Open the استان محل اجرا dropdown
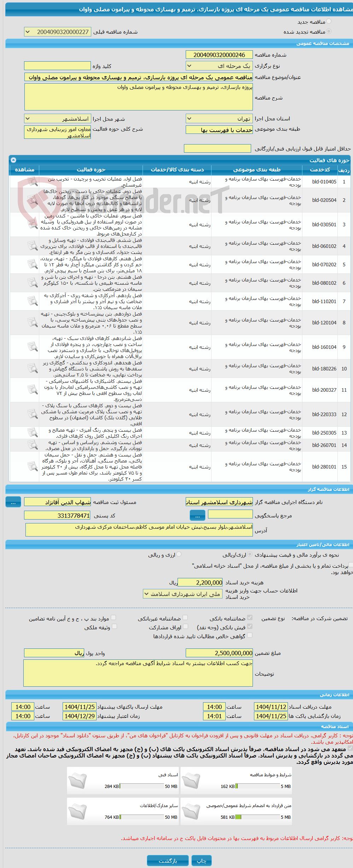353x868 pixels. coord(219,119)
